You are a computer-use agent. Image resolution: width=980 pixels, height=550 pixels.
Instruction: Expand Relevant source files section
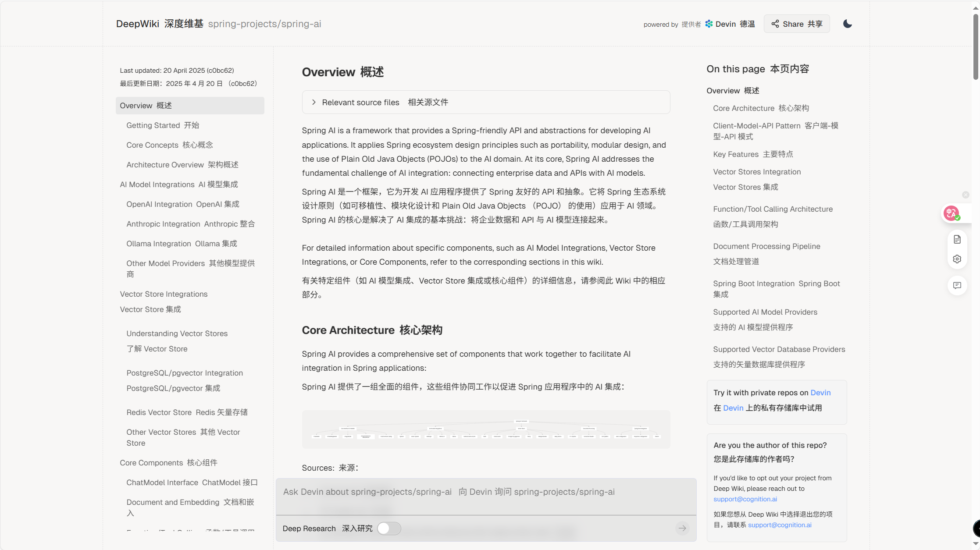click(x=486, y=102)
